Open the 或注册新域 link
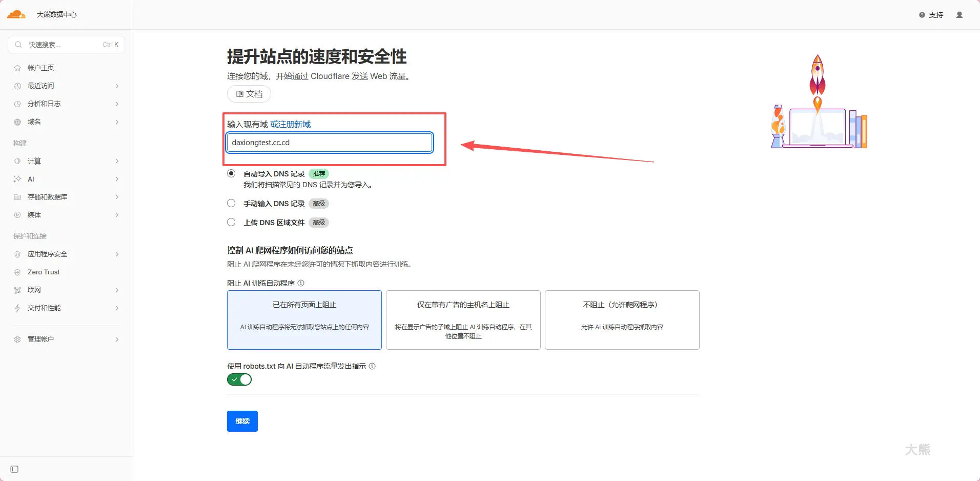The image size is (980, 481). pos(290,124)
